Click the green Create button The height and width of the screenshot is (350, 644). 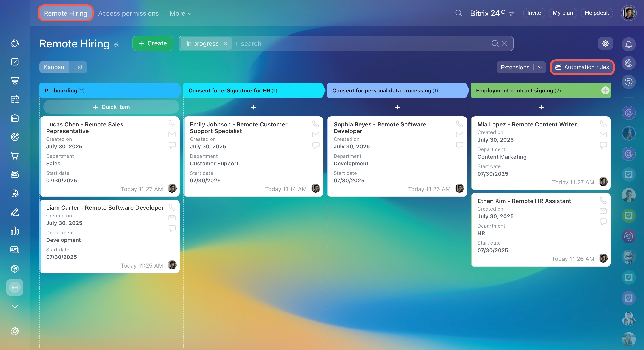(x=153, y=43)
